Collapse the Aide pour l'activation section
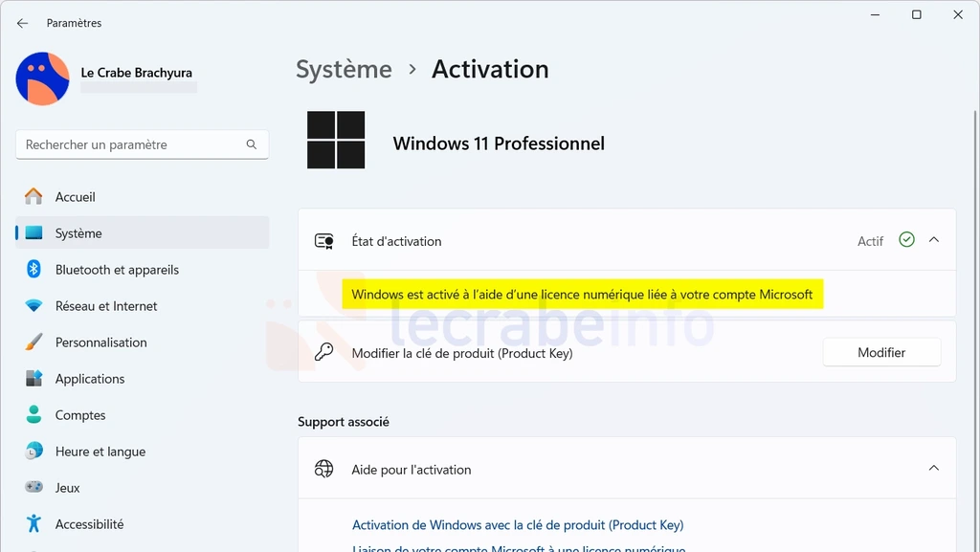The image size is (980, 552). tap(934, 469)
